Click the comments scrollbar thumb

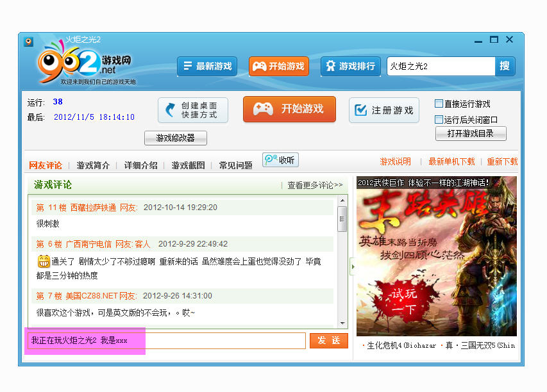[x=342, y=219]
